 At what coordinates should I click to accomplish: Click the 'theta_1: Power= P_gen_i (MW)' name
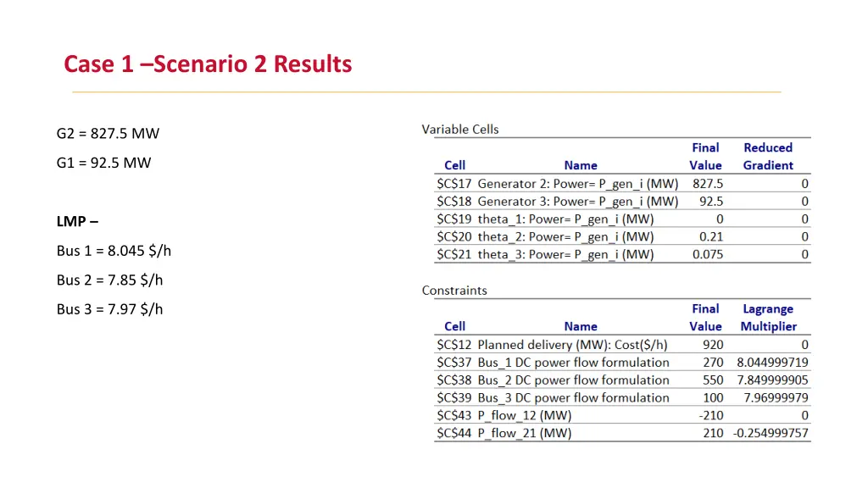565,219
